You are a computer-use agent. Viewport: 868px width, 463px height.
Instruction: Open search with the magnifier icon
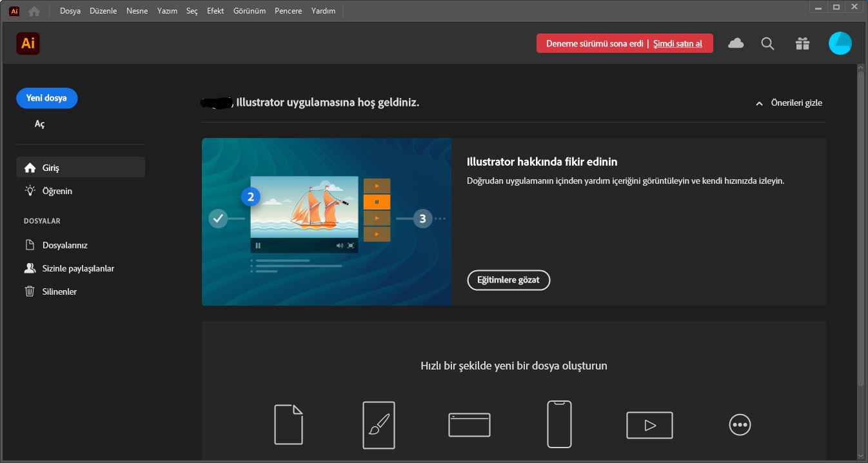pyautogui.click(x=767, y=43)
